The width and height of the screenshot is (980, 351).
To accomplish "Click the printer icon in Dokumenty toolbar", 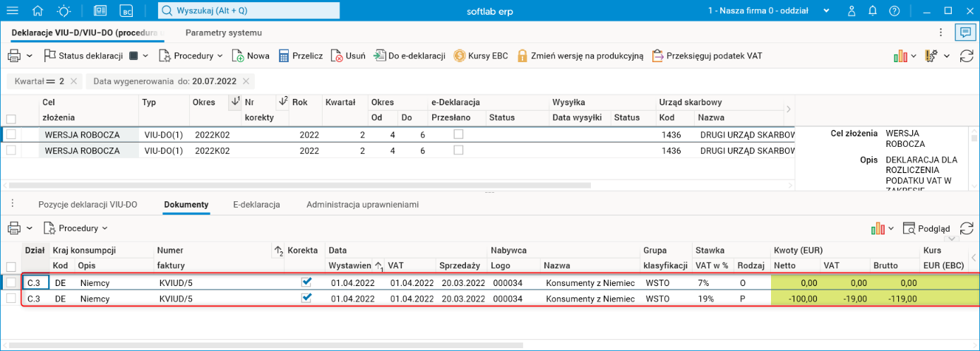I will pyautogui.click(x=13, y=228).
